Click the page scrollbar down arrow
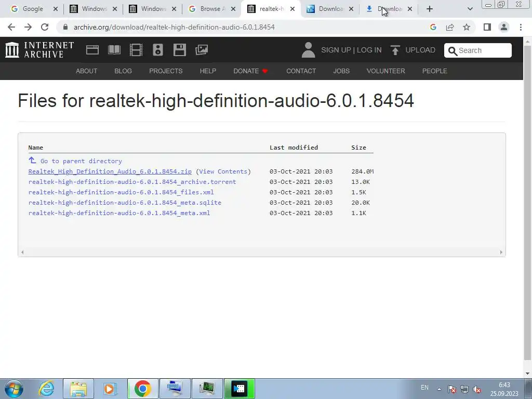The width and height of the screenshot is (532, 399). [x=528, y=374]
